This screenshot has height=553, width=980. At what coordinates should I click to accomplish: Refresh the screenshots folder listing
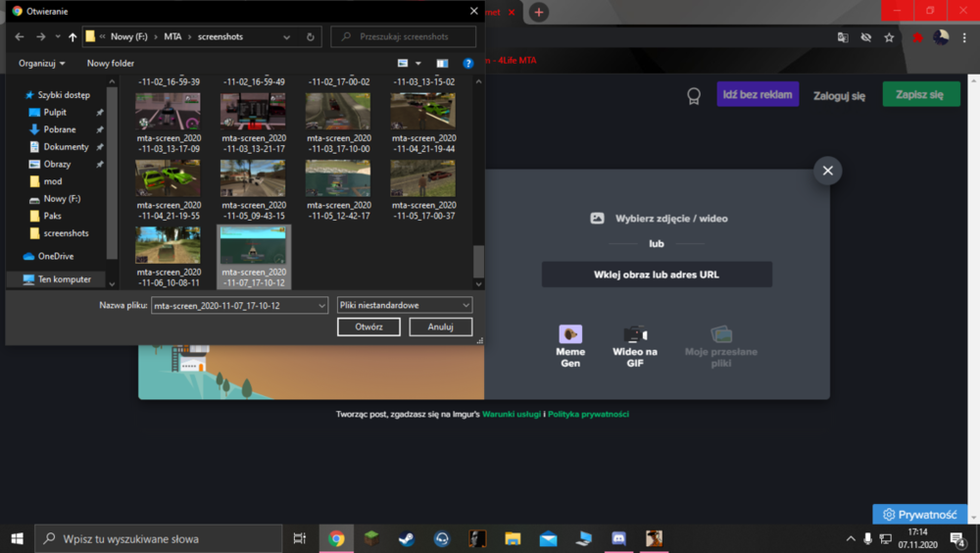(x=310, y=37)
